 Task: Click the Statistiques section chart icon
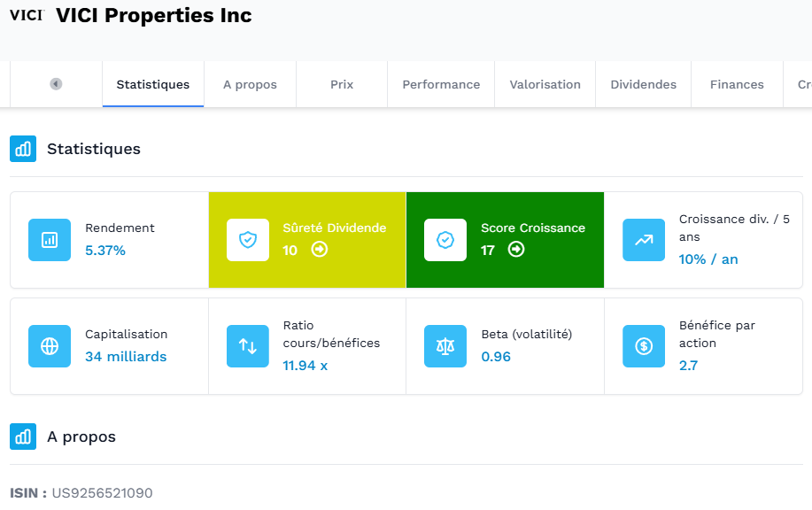[23, 149]
